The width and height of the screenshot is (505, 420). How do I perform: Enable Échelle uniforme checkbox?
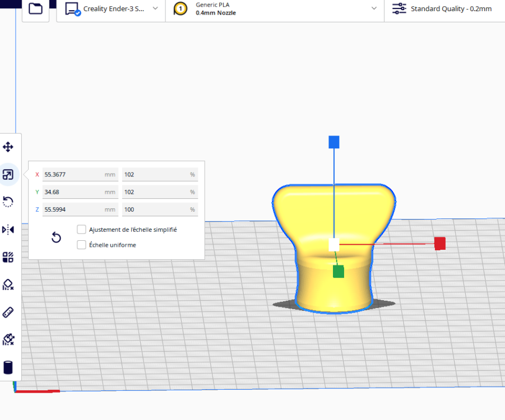coord(81,245)
